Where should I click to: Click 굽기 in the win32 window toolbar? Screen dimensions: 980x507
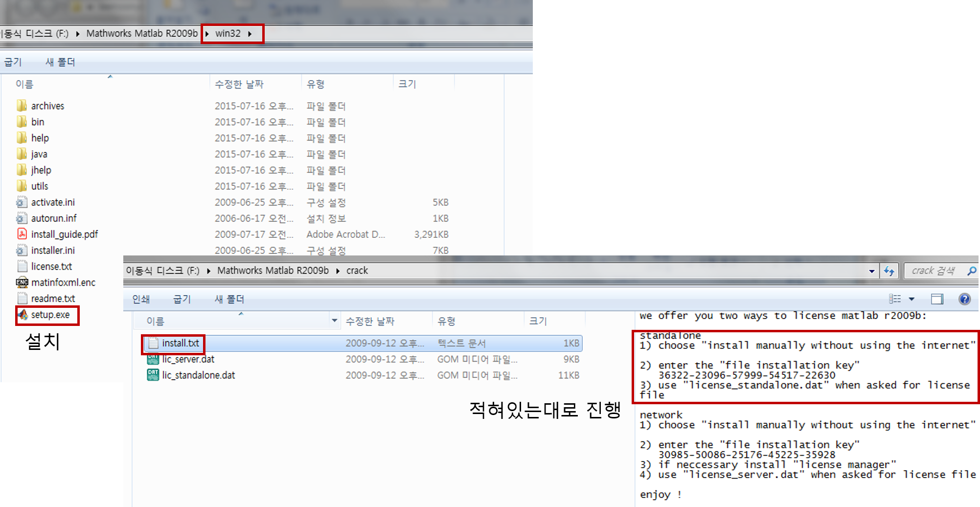13,62
